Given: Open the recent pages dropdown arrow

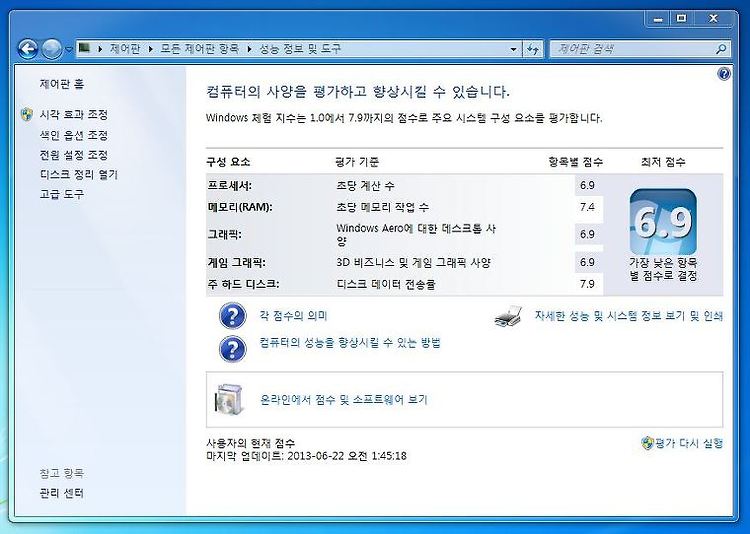Looking at the screenshot, I should tap(68, 49).
